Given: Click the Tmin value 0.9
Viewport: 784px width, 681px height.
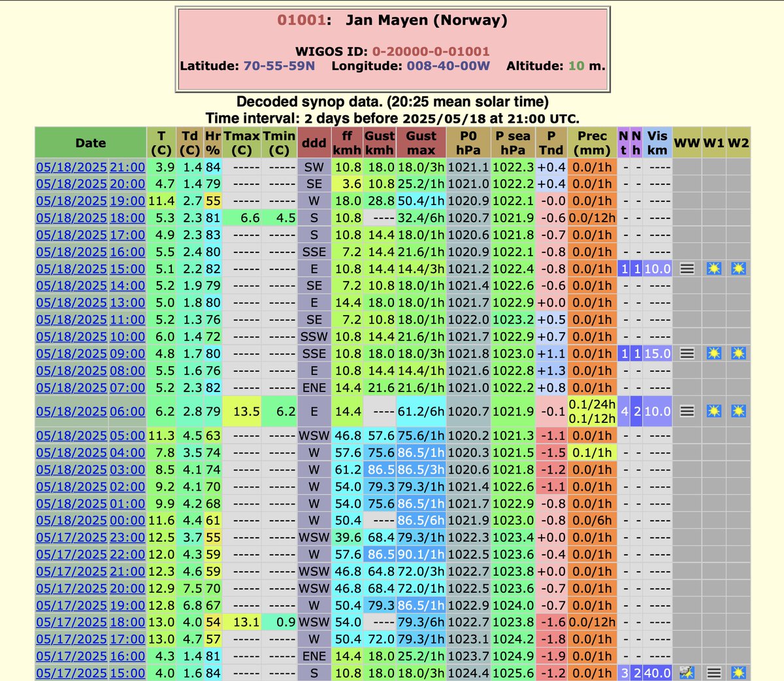Looking at the screenshot, I should pyautogui.click(x=279, y=623).
